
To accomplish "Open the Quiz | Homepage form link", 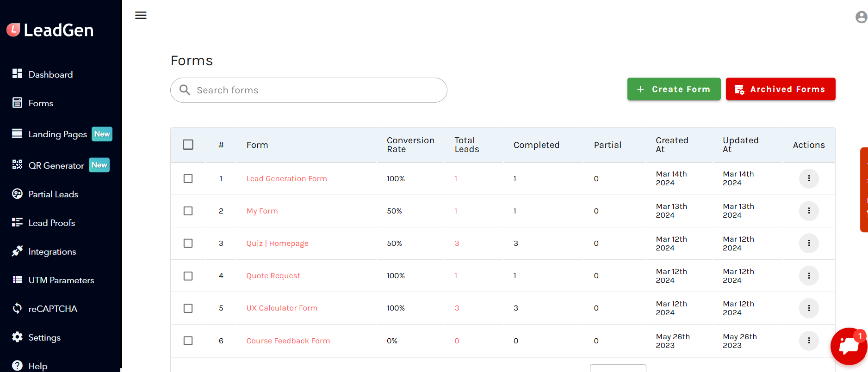I will click(x=277, y=243).
